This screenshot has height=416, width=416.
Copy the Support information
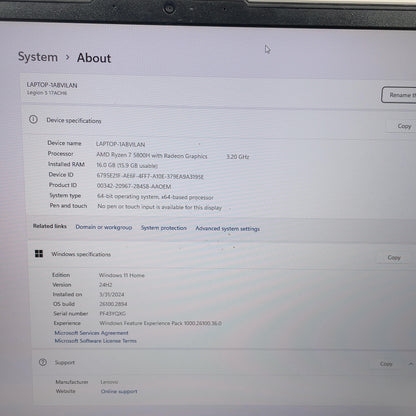point(386,364)
